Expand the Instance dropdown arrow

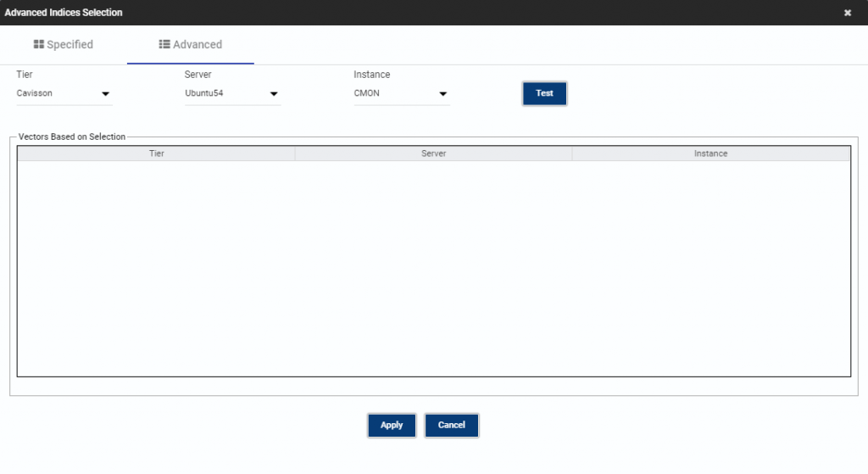(442, 94)
